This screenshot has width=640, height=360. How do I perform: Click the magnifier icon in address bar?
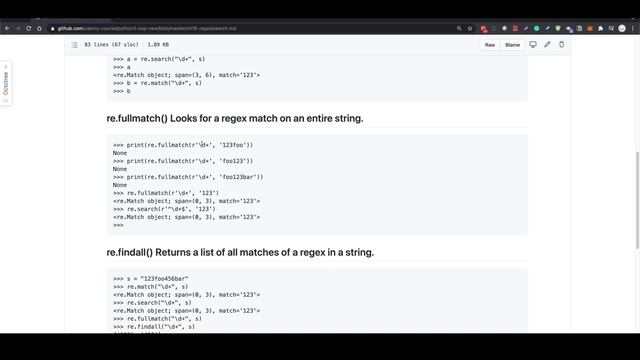pos(459,29)
